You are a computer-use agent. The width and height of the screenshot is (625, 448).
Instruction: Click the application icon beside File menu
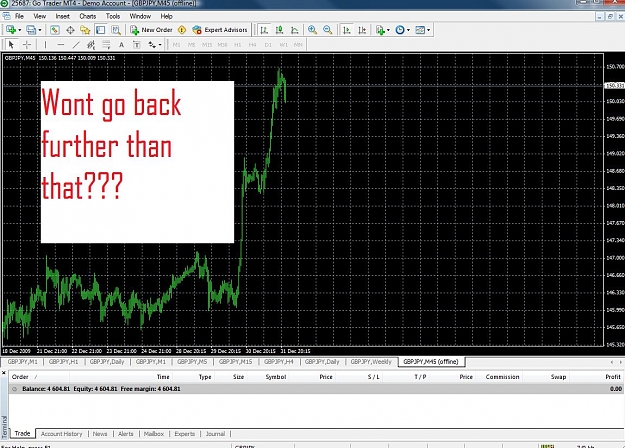click(6, 16)
